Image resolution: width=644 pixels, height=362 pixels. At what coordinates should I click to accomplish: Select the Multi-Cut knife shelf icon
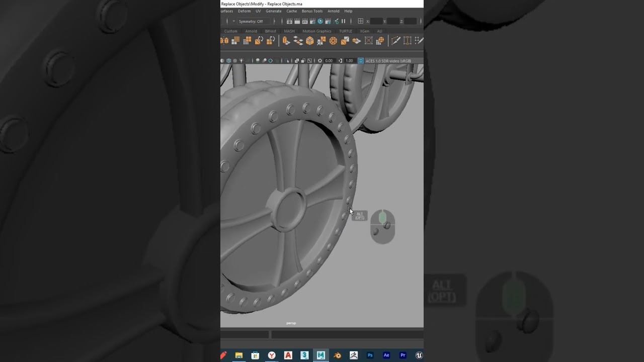(x=396, y=40)
